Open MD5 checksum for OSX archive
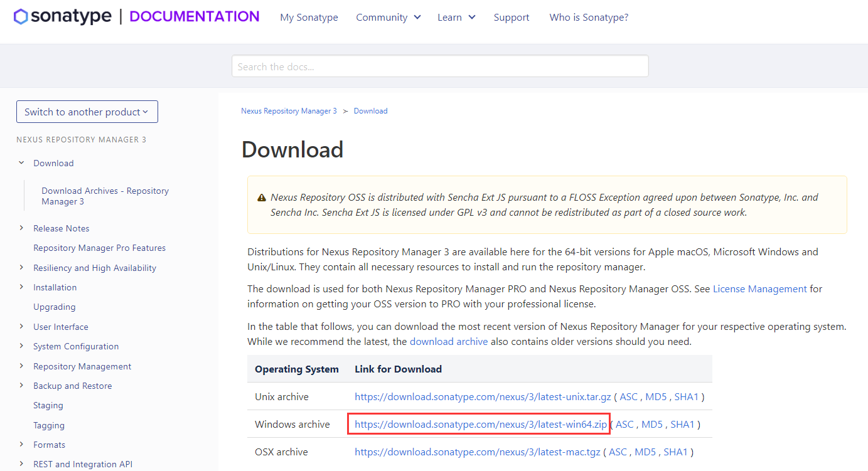This screenshot has width=868, height=471. click(x=645, y=452)
